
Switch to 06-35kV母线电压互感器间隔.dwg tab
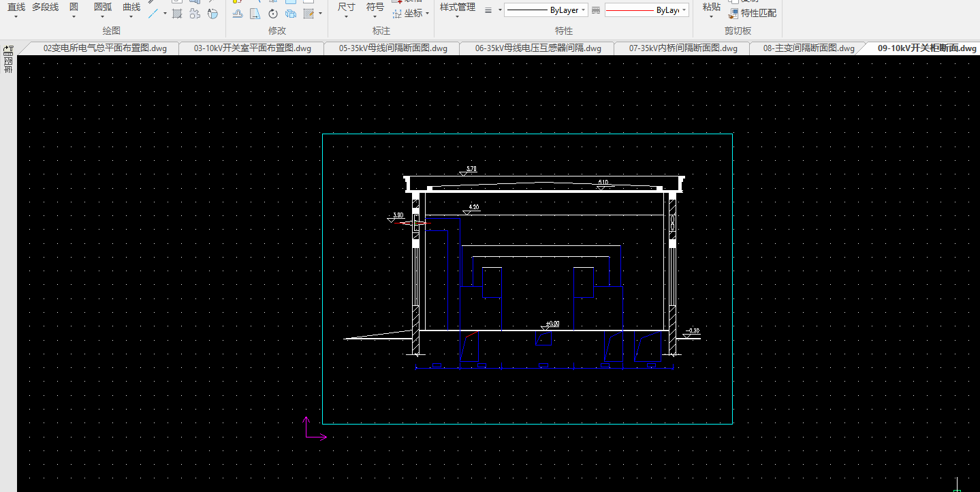[538, 48]
